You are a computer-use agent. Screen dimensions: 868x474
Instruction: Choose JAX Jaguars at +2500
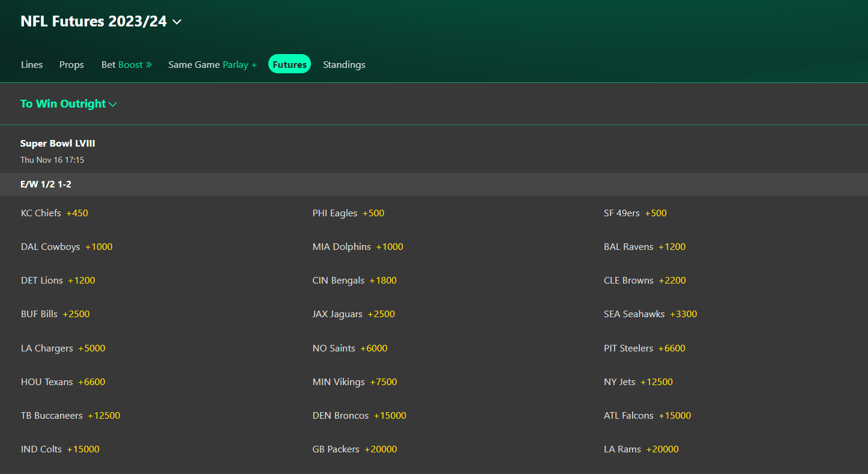click(354, 314)
